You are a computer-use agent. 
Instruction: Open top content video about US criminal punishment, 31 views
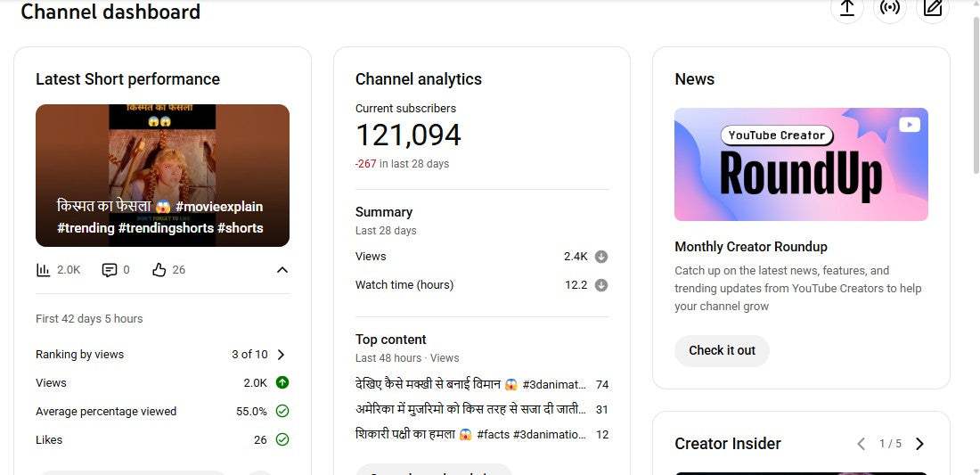point(482,409)
